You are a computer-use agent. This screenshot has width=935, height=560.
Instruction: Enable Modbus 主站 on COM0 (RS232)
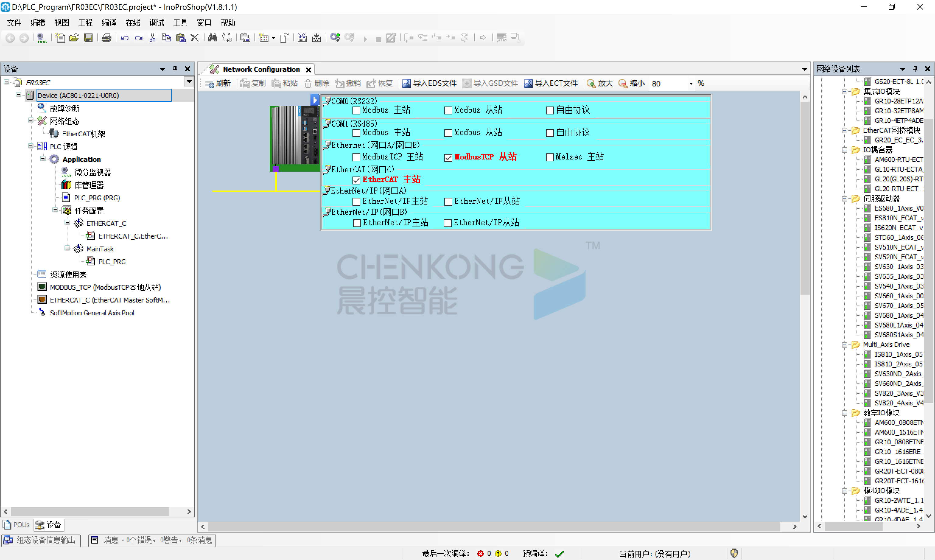tap(356, 110)
